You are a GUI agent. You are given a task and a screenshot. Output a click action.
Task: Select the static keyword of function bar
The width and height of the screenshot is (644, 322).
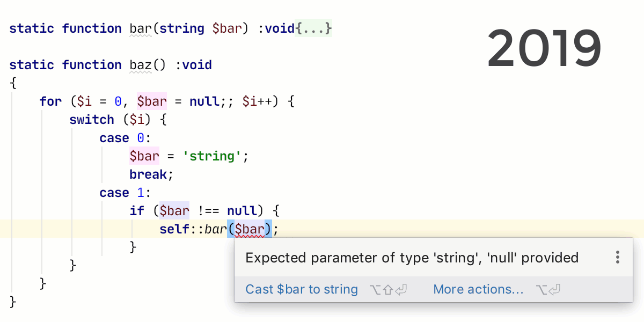[32, 28]
